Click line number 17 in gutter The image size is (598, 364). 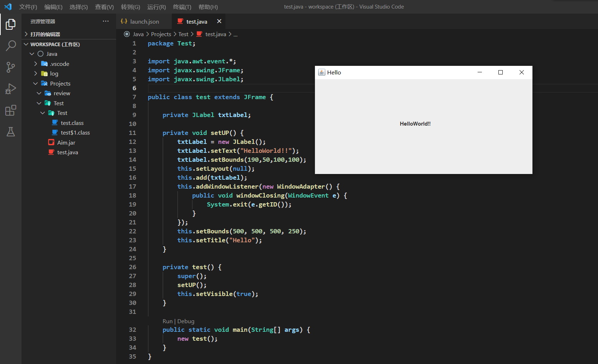pos(132,186)
